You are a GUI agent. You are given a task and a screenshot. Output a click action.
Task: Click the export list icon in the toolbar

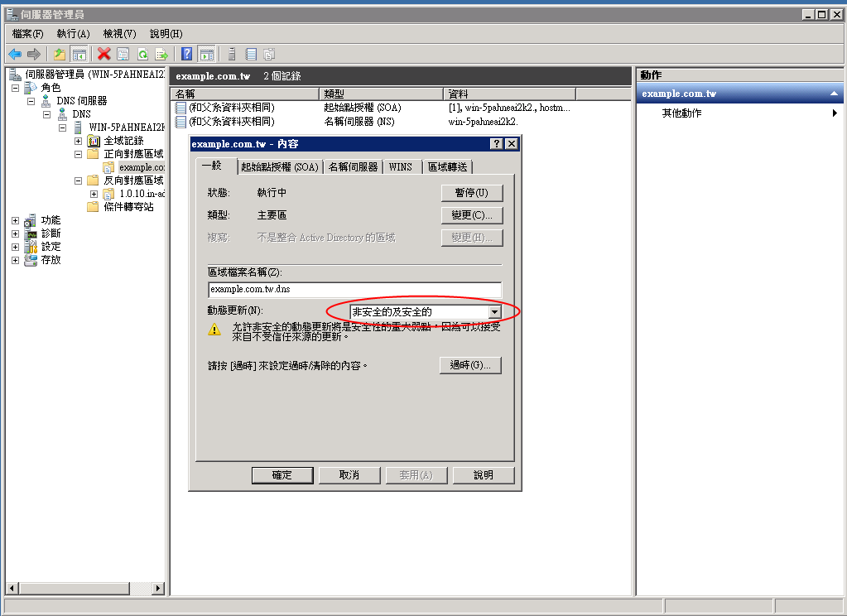pyautogui.click(x=161, y=54)
